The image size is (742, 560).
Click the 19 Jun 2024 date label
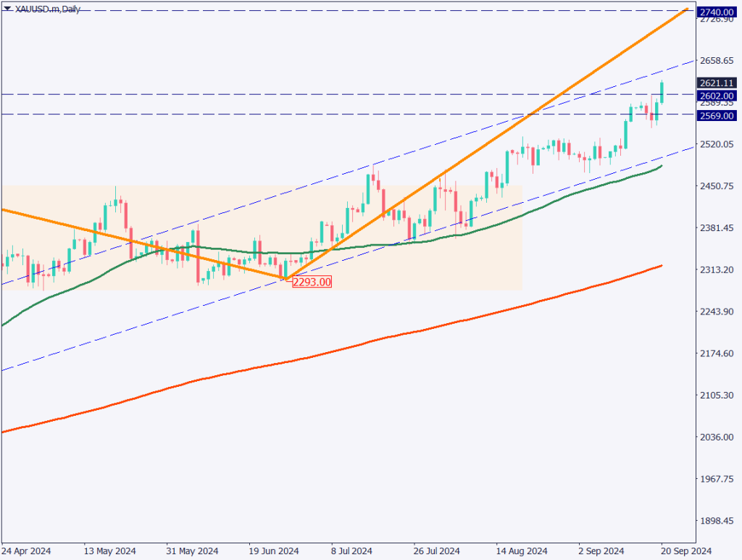point(273,549)
